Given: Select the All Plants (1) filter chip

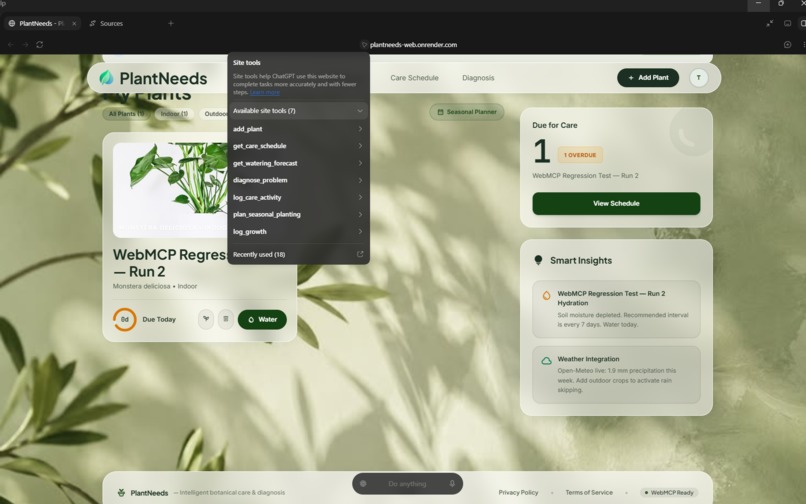Looking at the screenshot, I should (126, 114).
